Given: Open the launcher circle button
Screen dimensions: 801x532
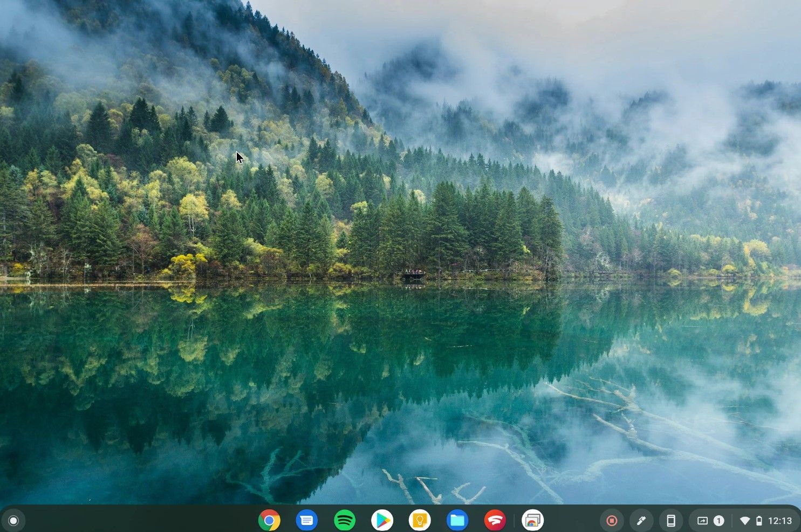Looking at the screenshot, I should [13, 521].
